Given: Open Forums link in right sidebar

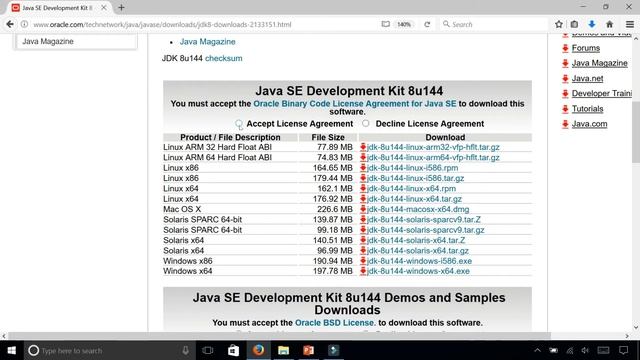Looking at the screenshot, I should tap(586, 48).
